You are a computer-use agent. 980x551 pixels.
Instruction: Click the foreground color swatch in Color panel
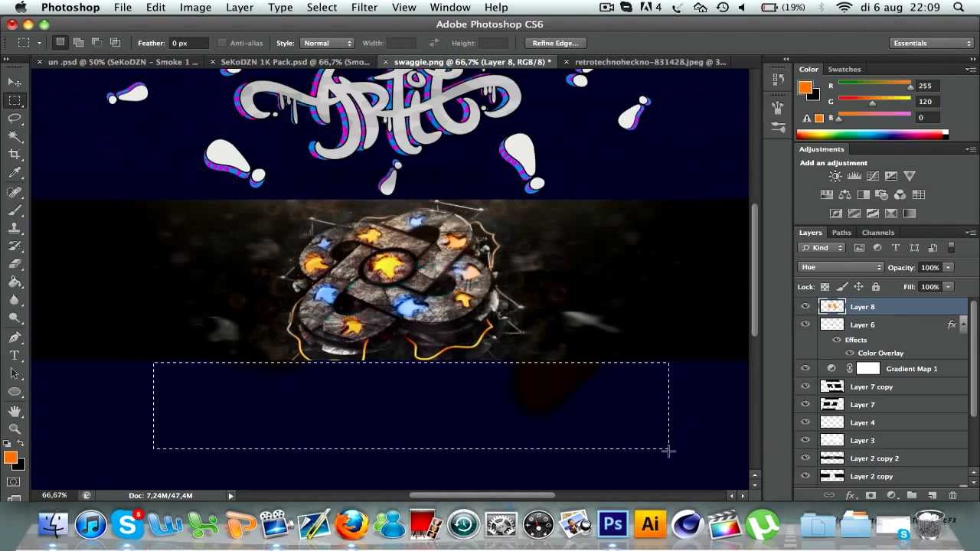[805, 88]
